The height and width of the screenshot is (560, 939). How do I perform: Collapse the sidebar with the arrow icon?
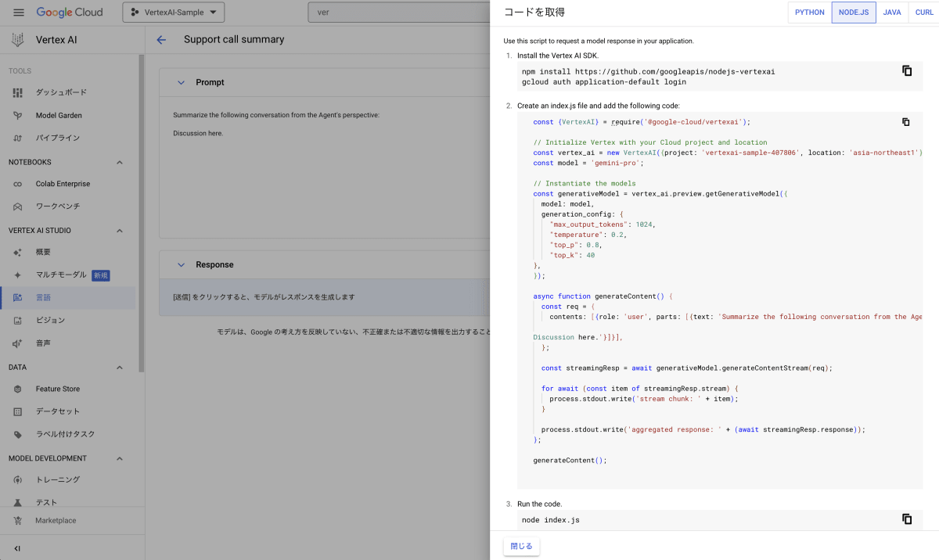click(17, 548)
